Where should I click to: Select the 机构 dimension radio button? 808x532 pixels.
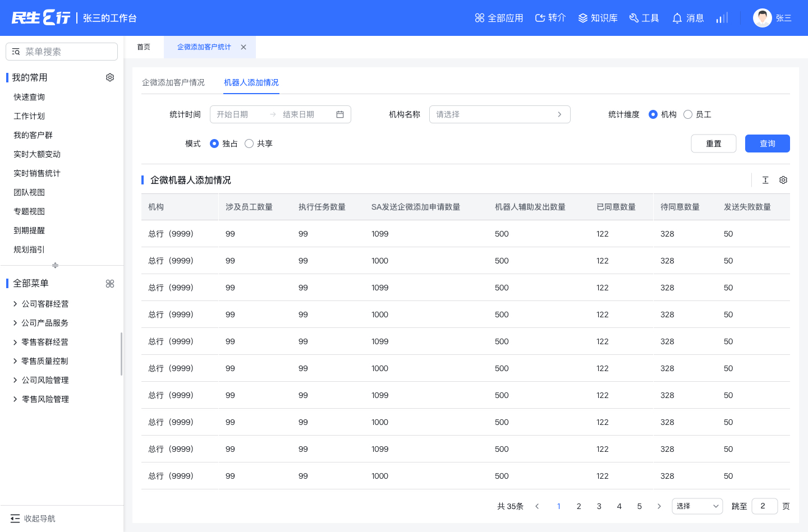point(653,114)
